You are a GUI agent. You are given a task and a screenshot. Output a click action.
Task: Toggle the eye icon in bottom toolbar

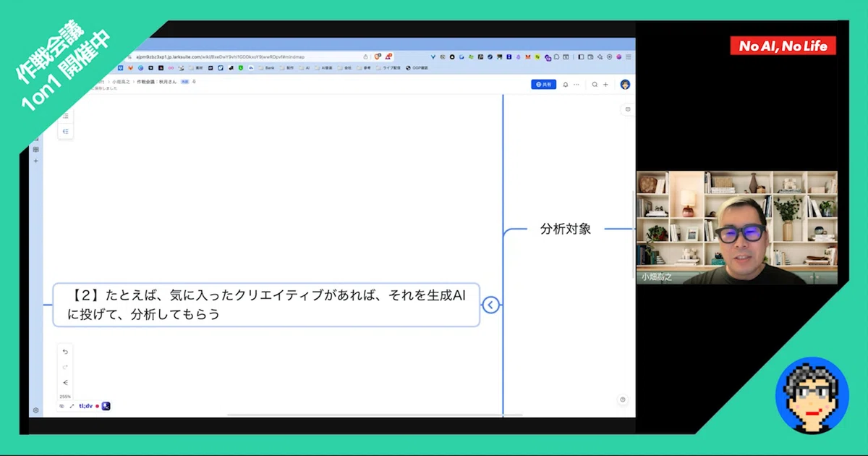61,406
